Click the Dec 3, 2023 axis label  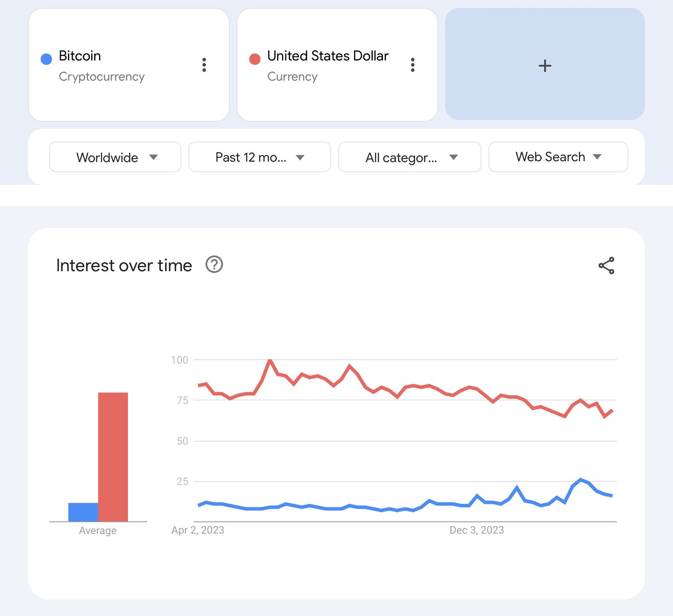[x=478, y=530]
